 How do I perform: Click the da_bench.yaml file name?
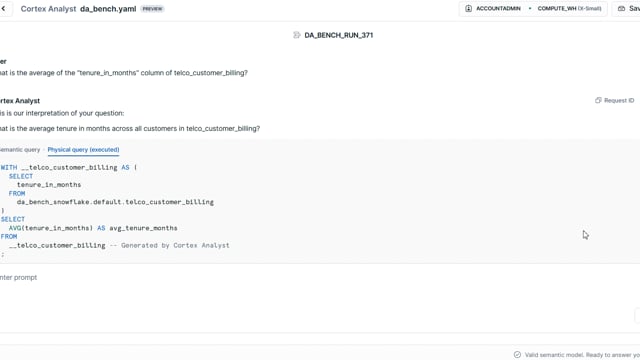(x=108, y=9)
